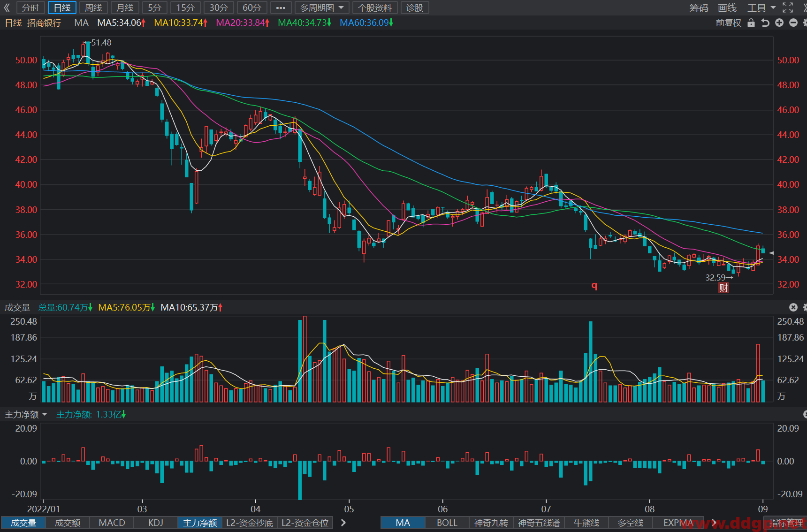Viewport: 807px width, 532px height.
Task: Switch to the 周线 weekly chart
Action: (93, 8)
